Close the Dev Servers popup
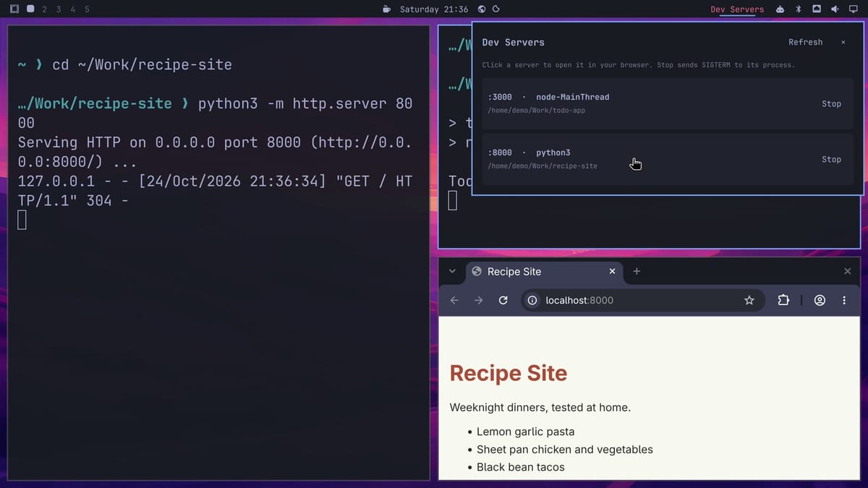 point(843,42)
